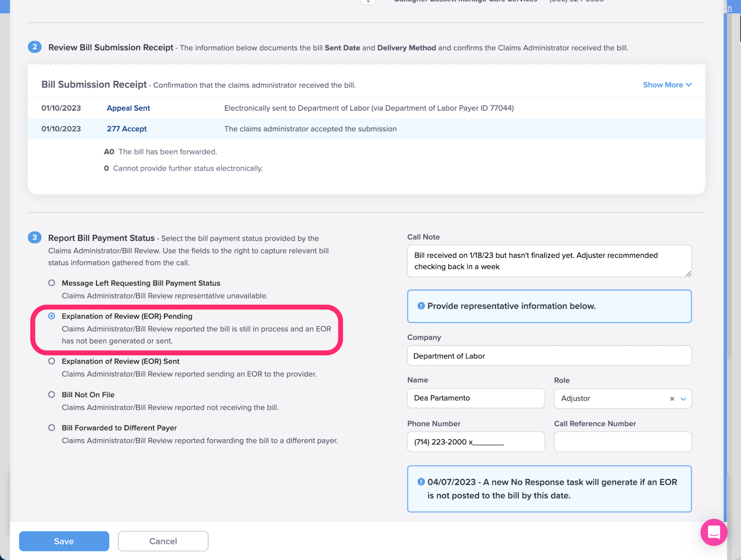Select Explanation of Review (EOR) Sent option

click(52, 361)
